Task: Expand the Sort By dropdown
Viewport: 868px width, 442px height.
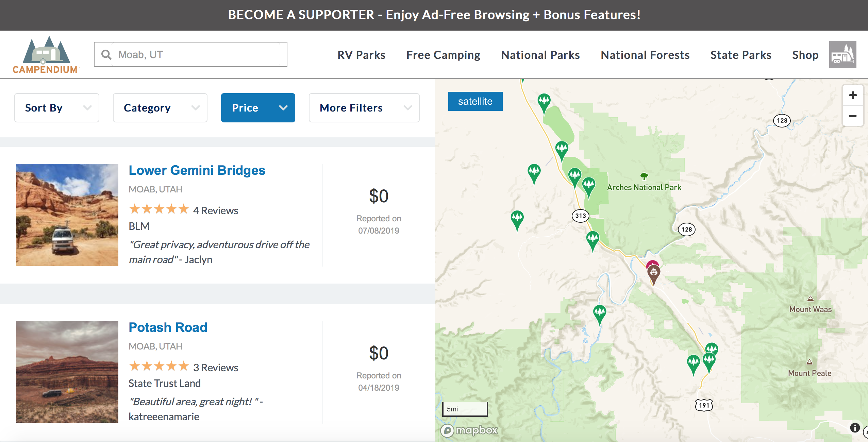Action: coord(57,108)
